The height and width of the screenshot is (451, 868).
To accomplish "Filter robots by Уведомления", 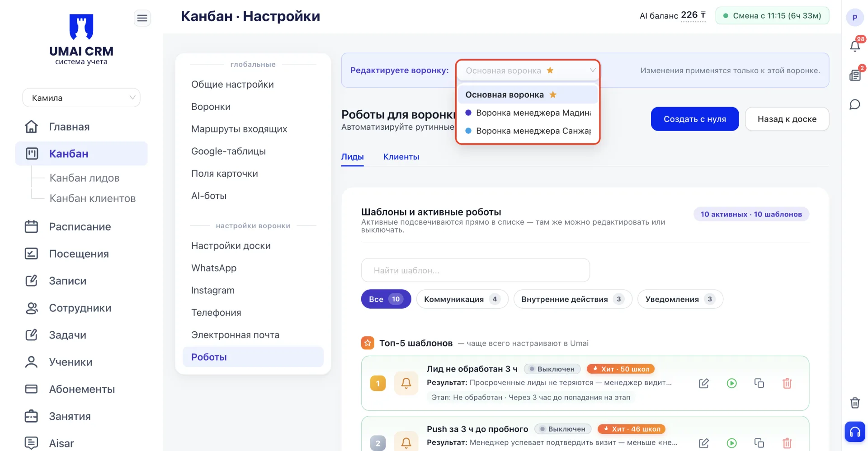I will click(680, 299).
